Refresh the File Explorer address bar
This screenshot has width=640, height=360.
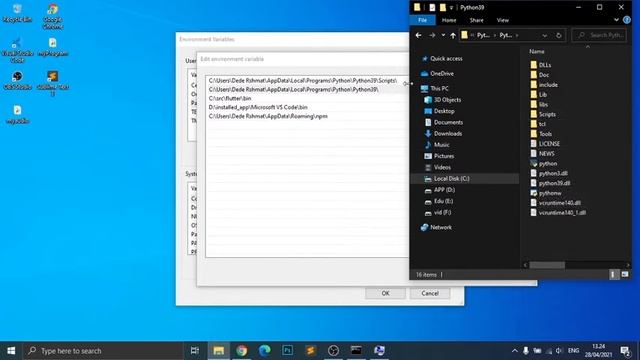559,36
